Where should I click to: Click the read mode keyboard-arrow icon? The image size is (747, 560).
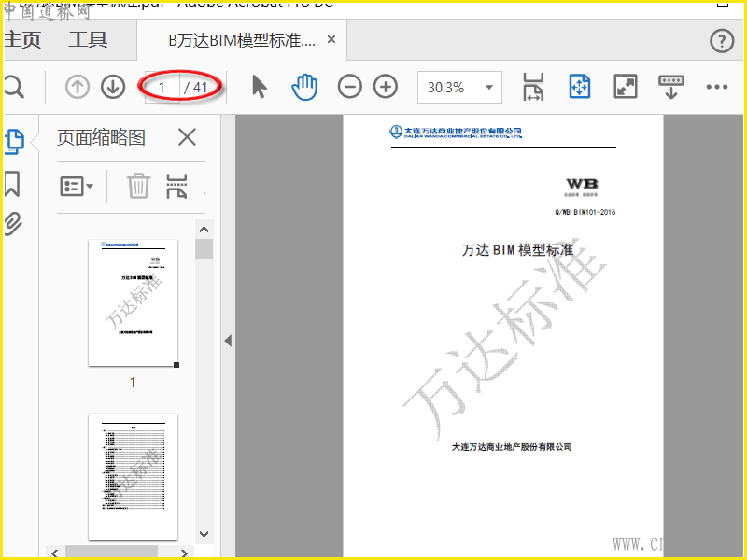[x=670, y=87]
